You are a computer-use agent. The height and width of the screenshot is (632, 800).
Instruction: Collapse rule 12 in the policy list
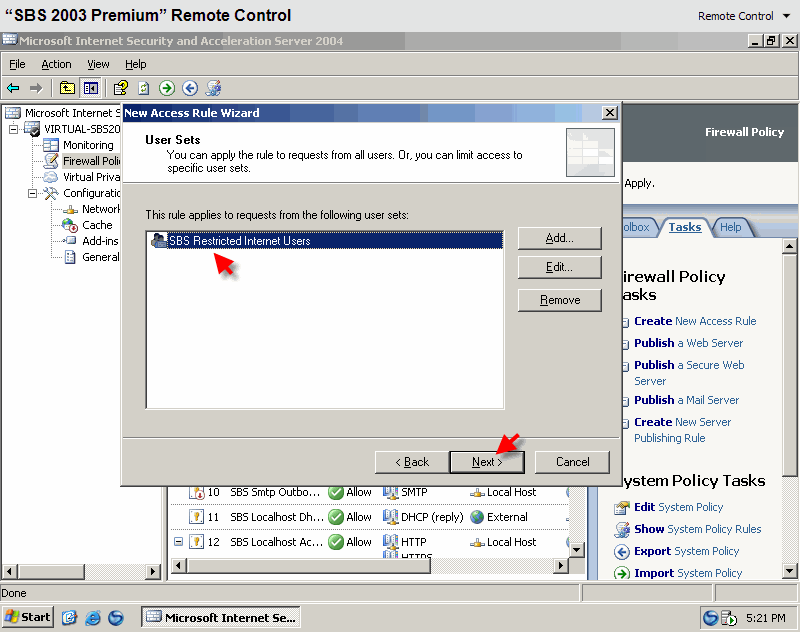[179, 542]
